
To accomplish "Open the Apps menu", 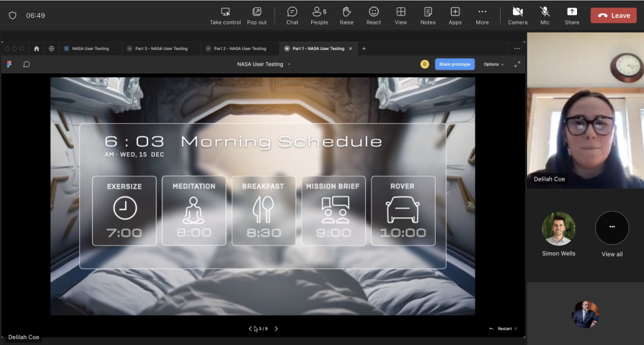I will click(455, 16).
